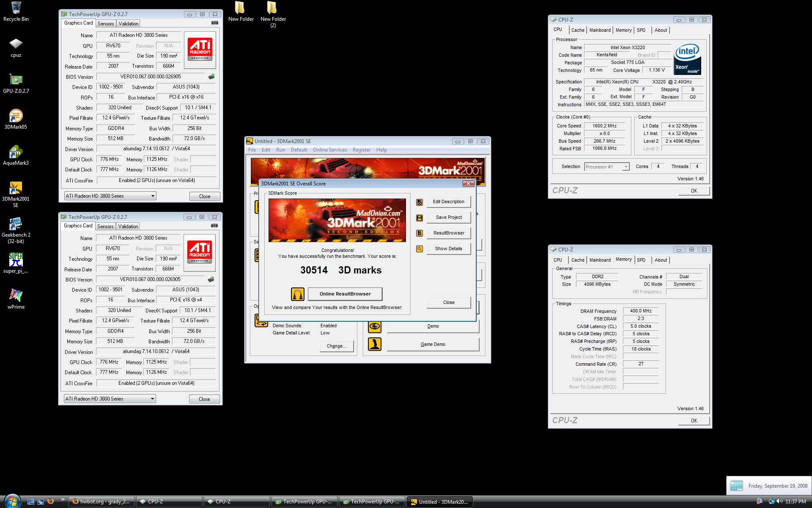Click the Save Project button

449,218
